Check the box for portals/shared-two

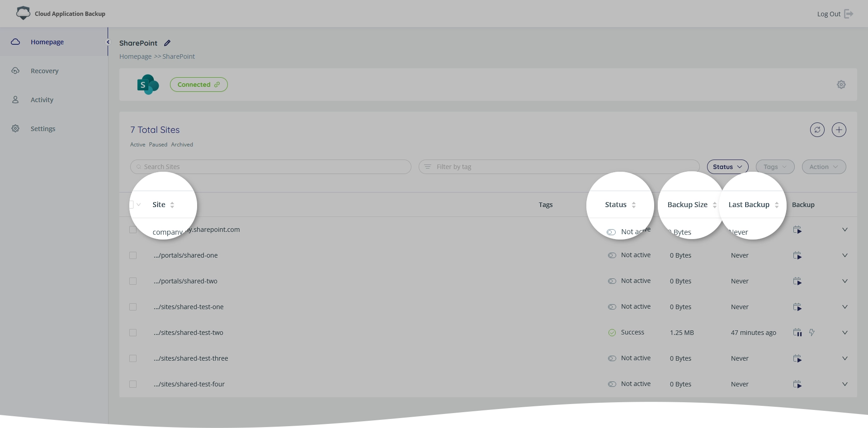click(133, 281)
